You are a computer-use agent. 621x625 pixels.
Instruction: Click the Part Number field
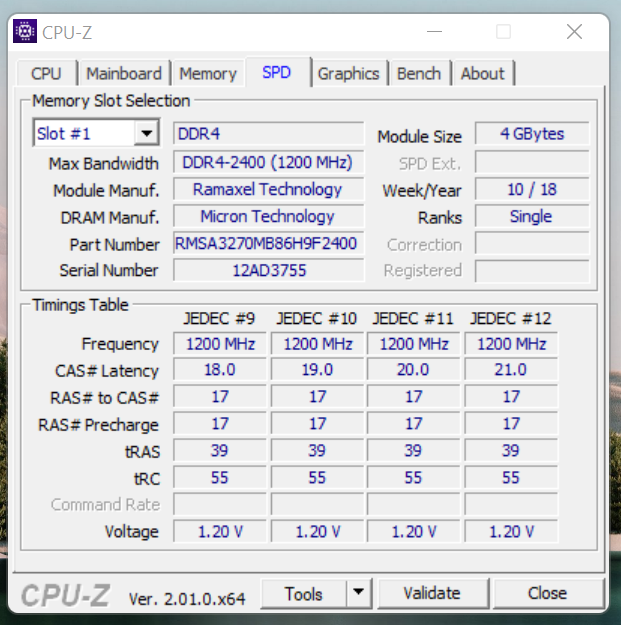point(267,243)
